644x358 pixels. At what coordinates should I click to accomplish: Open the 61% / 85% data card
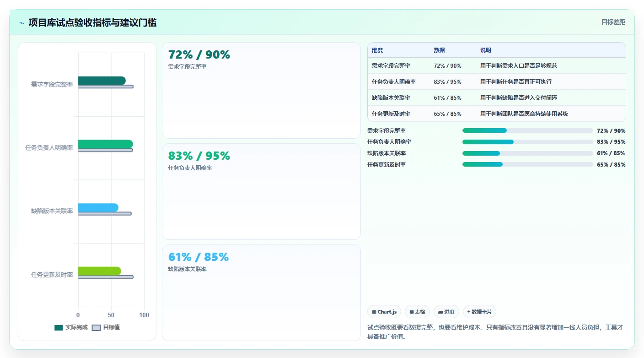click(261, 293)
